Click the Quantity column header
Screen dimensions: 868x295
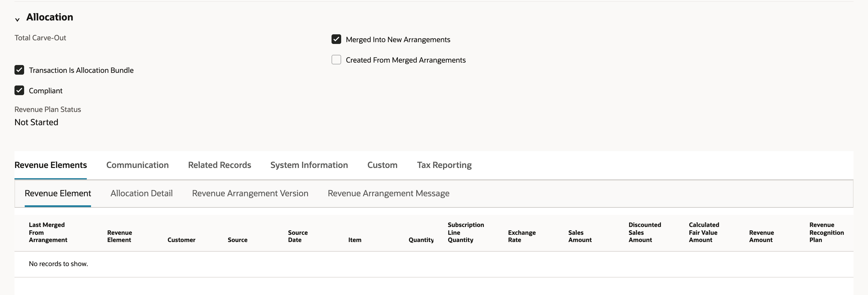coord(421,240)
